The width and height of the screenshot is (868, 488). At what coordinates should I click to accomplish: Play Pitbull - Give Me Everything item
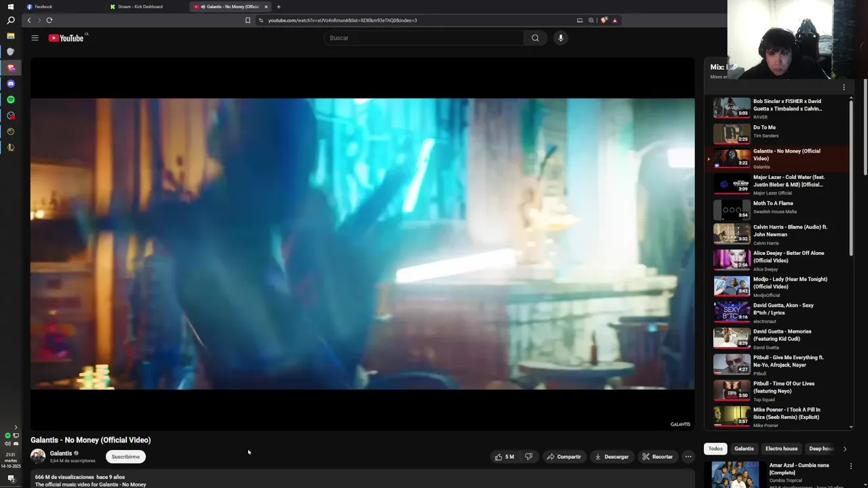[x=776, y=365]
